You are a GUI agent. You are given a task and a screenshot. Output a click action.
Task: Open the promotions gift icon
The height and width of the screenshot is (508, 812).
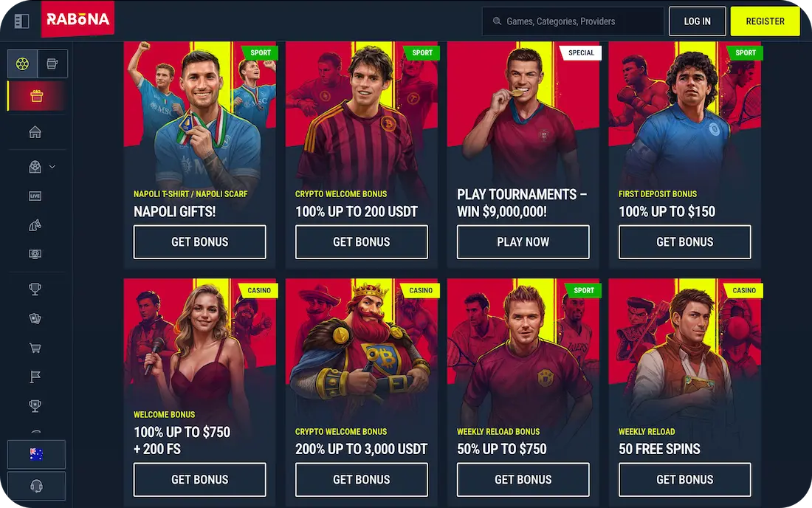(36, 96)
